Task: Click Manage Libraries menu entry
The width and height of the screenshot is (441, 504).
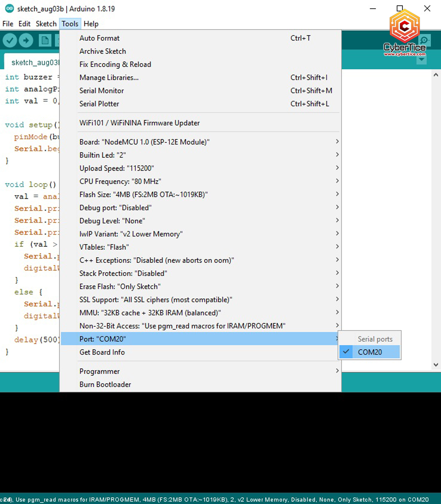Action: 109,78
